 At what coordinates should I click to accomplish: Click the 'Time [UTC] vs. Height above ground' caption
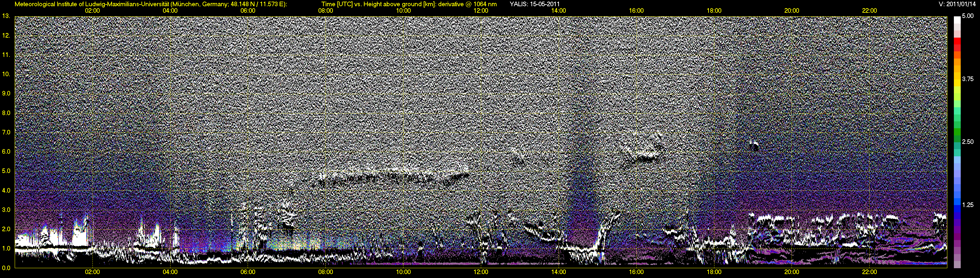tap(409, 4)
